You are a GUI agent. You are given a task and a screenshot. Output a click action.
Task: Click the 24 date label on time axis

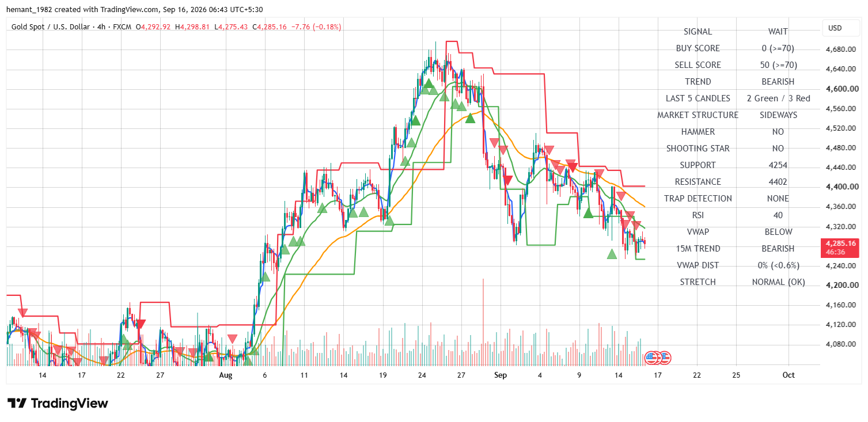pyautogui.click(x=422, y=375)
